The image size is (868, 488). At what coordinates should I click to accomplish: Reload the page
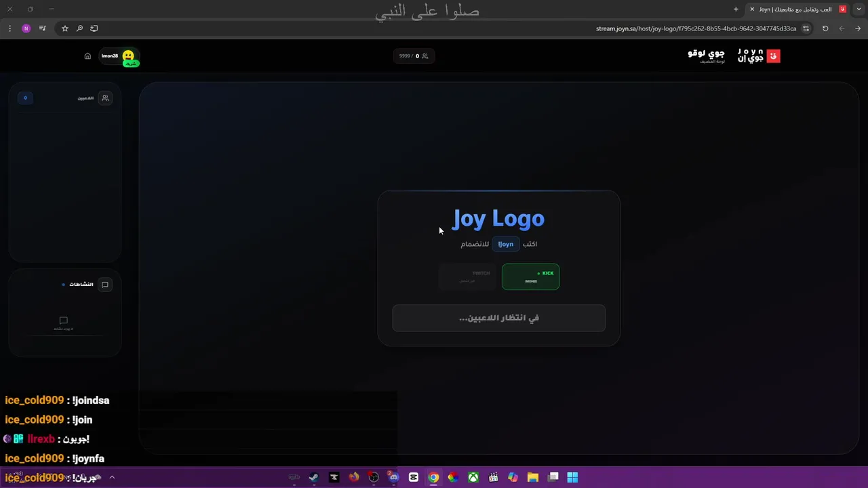click(x=825, y=28)
